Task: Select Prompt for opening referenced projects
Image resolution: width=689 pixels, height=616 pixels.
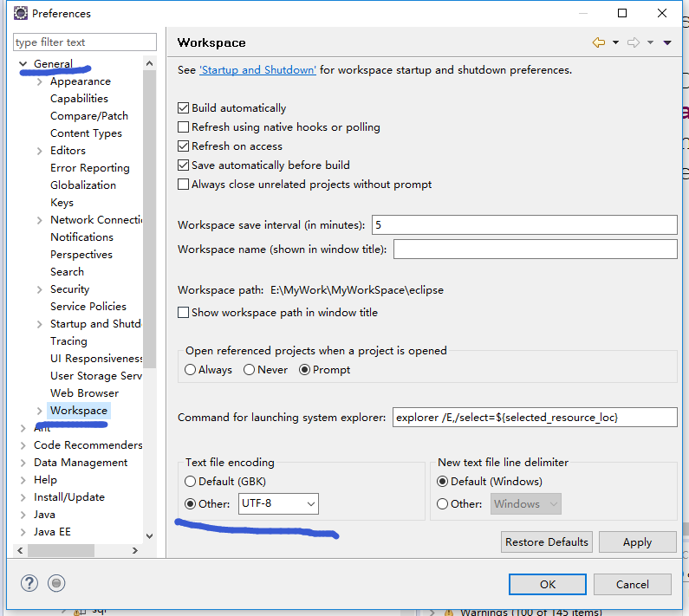Action: [x=304, y=370]
